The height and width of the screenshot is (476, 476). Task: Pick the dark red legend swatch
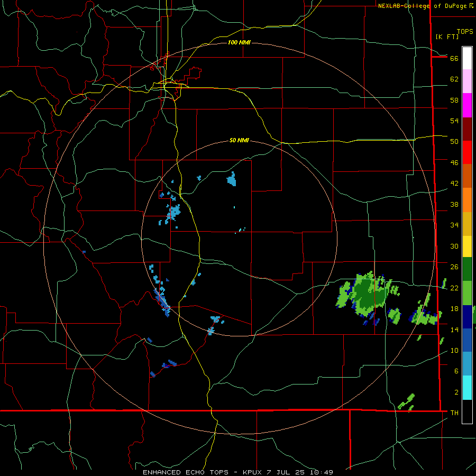[x=467, y=129]
